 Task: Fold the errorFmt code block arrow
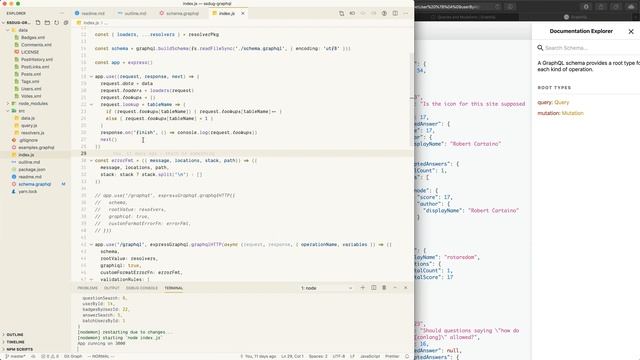(x=91, y=161)
